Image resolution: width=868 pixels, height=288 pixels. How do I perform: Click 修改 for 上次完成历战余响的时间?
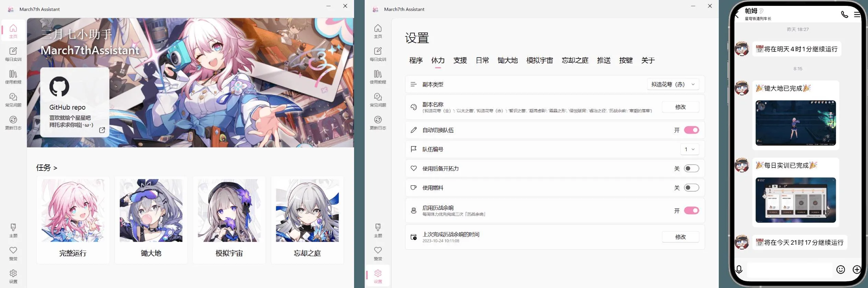680,237
